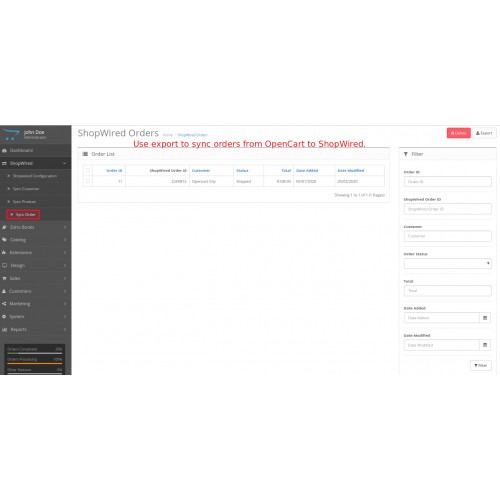Sort table by Date Modified column

coord(351,171)
